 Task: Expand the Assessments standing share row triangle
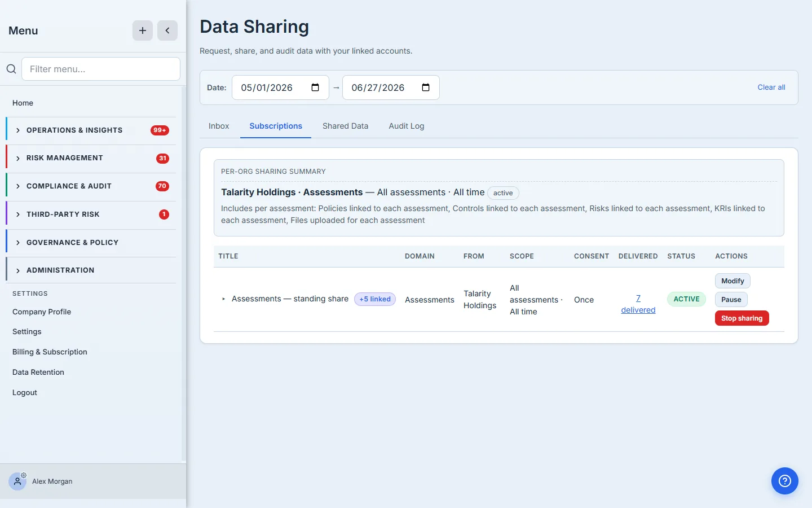pos(224,299)
